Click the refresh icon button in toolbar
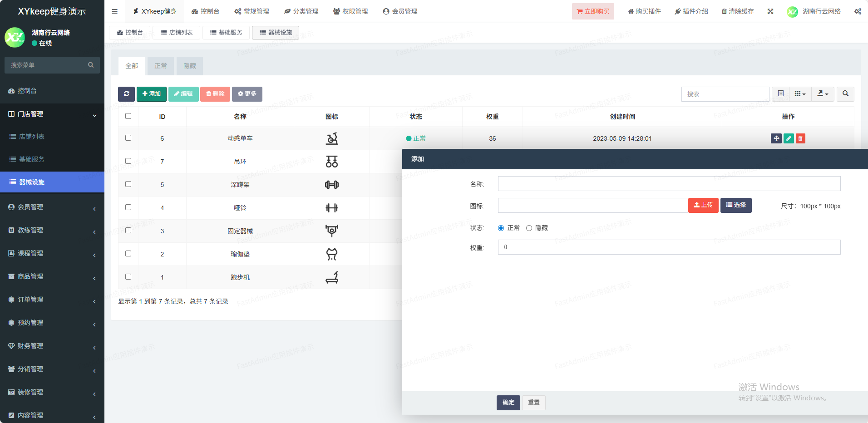The image size is (868, 423). pyautogui.click(x=126, y=94)
